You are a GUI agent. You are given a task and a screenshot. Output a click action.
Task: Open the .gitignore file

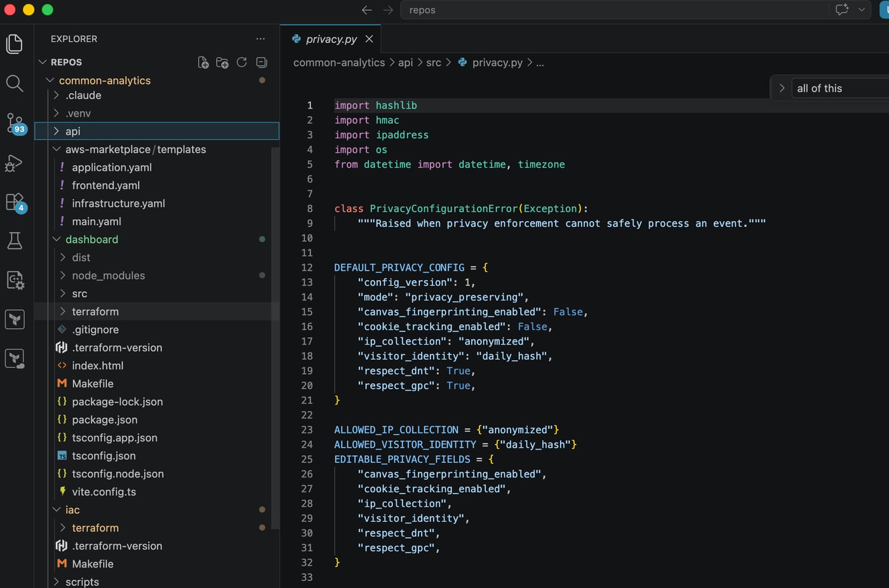point(95,330)
